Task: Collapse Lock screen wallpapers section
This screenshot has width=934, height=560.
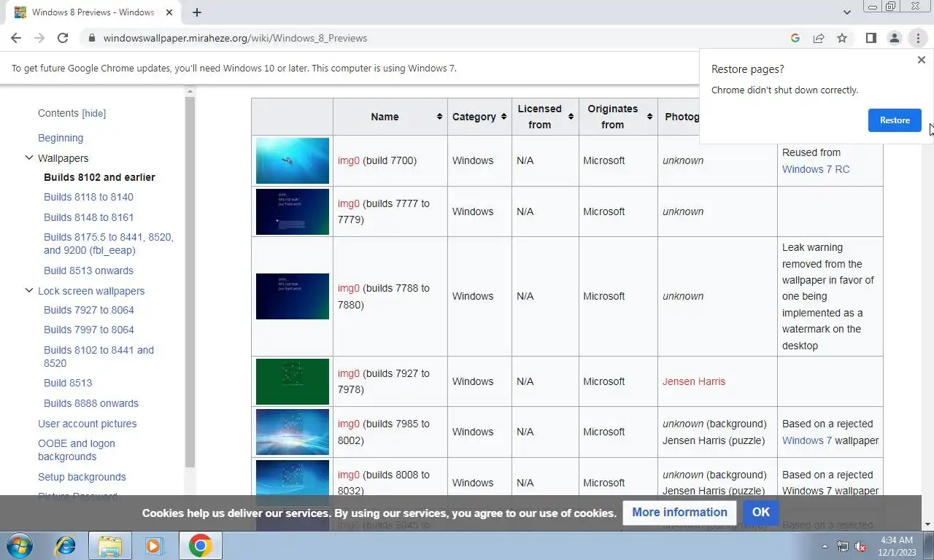Action: (29, 290)
